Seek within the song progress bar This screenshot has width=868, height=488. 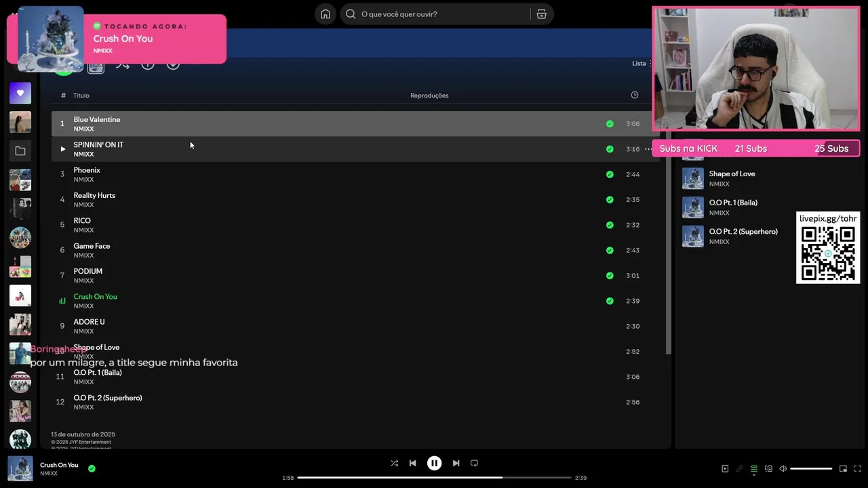(x=434, y=478)
